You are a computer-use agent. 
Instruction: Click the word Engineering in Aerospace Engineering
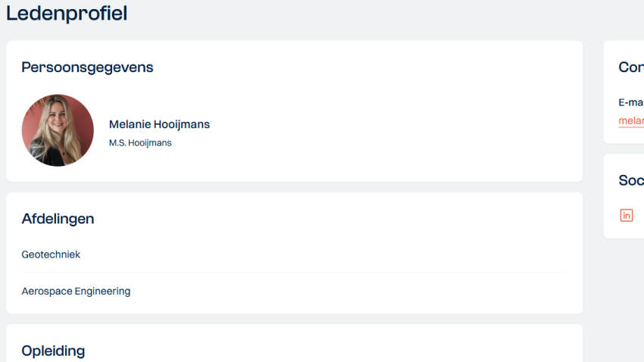tap(103, 292)
